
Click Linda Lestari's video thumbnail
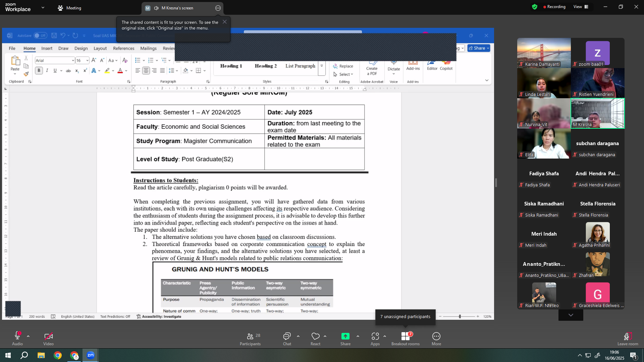point(544,83)
